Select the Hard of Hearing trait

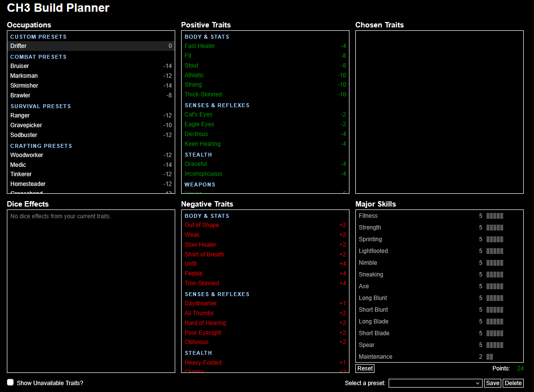[265, 323]
